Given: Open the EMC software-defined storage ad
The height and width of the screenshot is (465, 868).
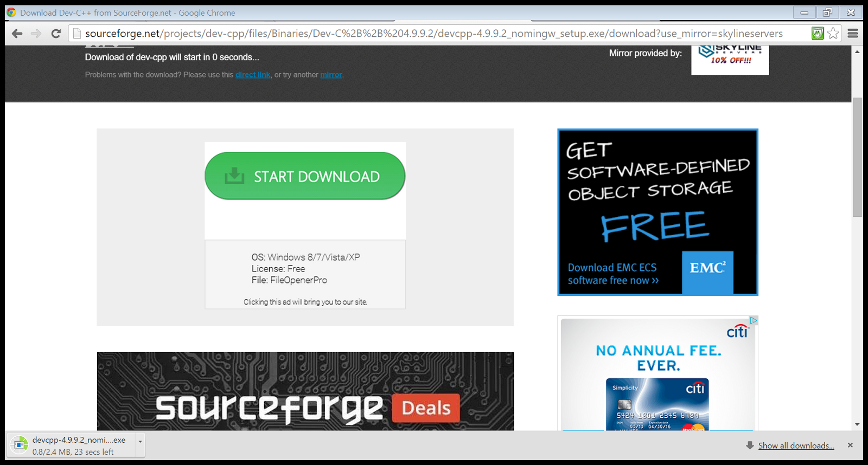Looking at the screenshot, I should (x=658, y=212).
